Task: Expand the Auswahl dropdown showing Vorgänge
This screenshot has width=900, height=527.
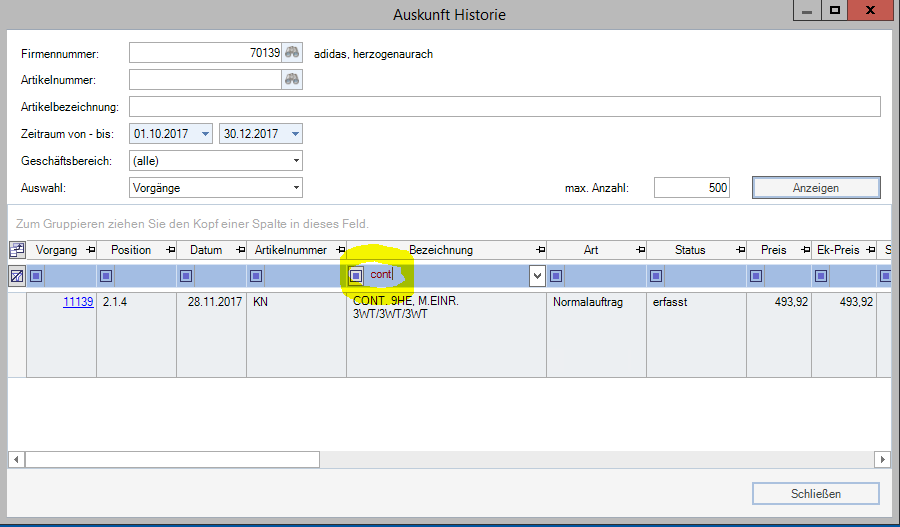Action: [296, 188]
